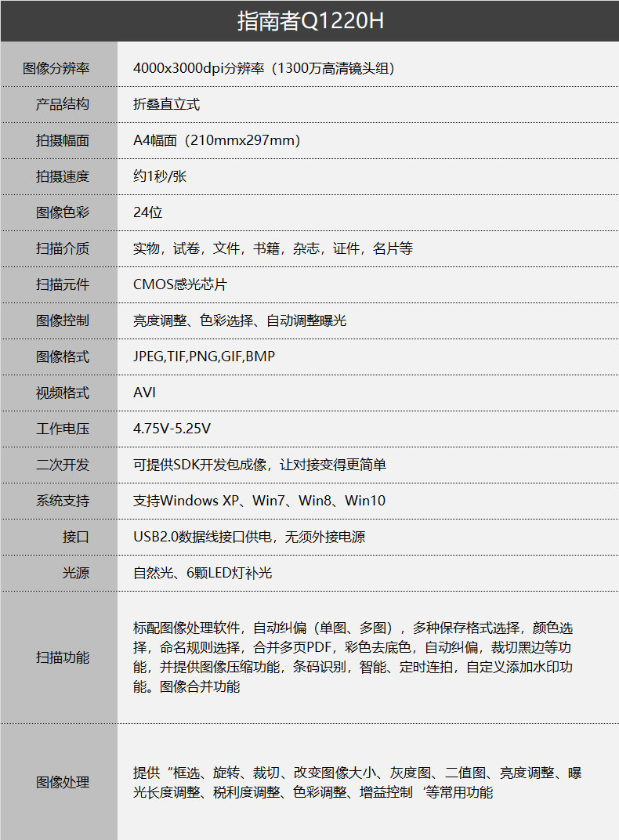Viewport: 619px width, 840px height.
Task: Click the 可提供SDK开发包成像 value
Action: tap(259, 465)
